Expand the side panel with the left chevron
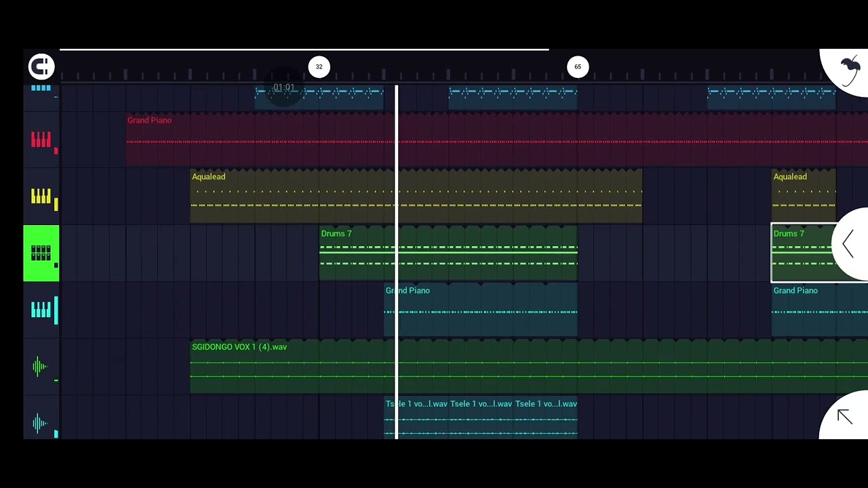Viewport: 868px width, 488px height. click(x=849, y=244)
